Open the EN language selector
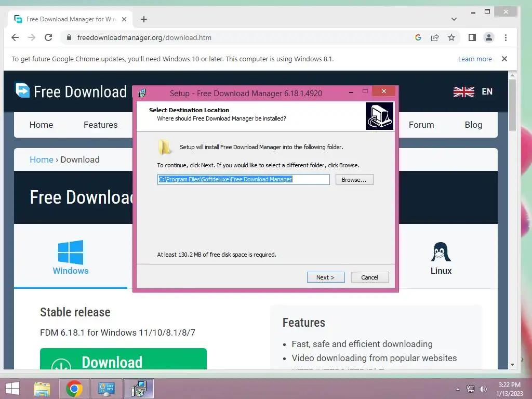Image resolution: width=532 pixels, height=399 pixels. [487, 91]
